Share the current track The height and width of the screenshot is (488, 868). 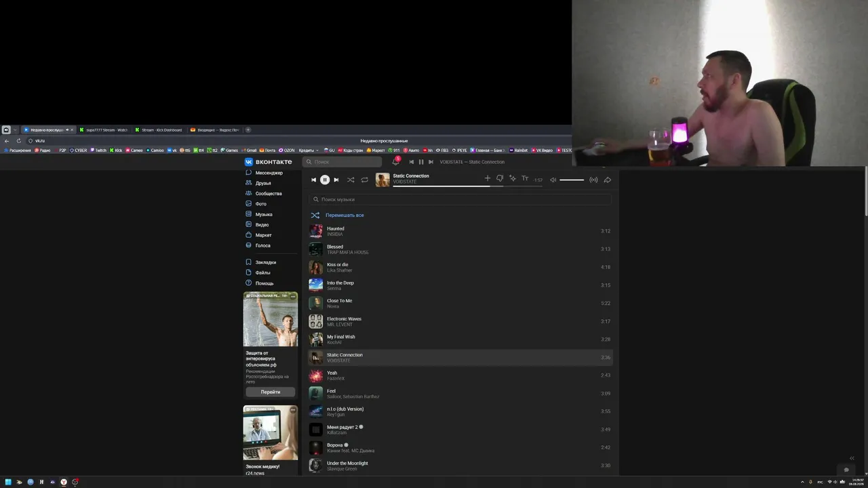point(607,180)
